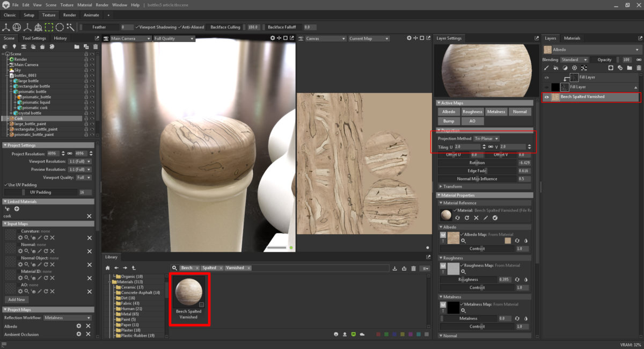This screenshot has height=349, width=644.
Task: Add a paint layer with the brush icon
Action: 547,68
